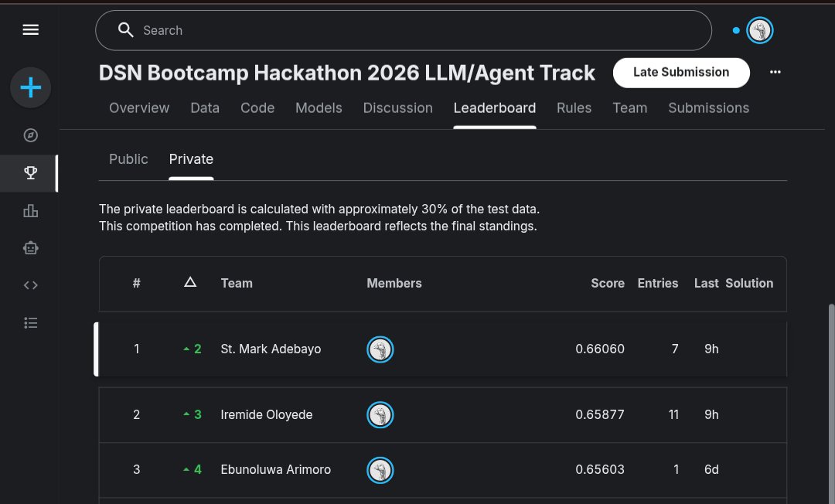Select the Leaderboard tab

coord(495,108)
